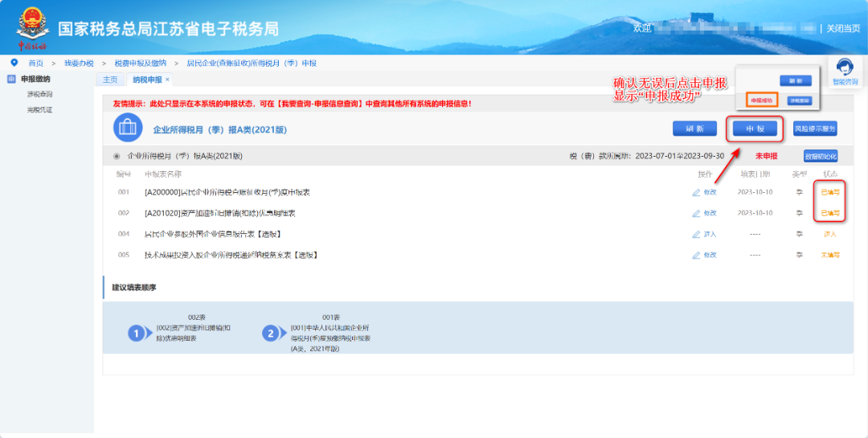The height and width of the screenshot is (438, 868).
Task: Click the 操作 column header
Action: [x=705, y=174]
